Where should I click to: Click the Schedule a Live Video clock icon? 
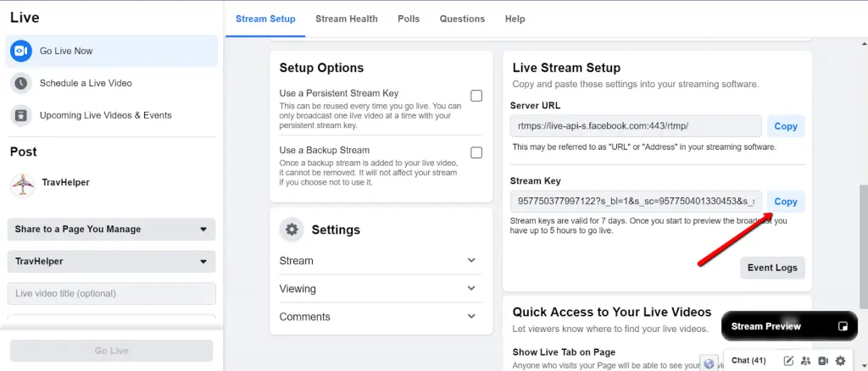coord(21,84)
